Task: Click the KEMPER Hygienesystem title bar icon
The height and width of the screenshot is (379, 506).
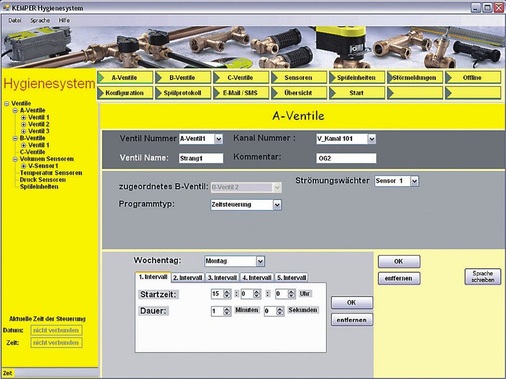Action: 6,7
